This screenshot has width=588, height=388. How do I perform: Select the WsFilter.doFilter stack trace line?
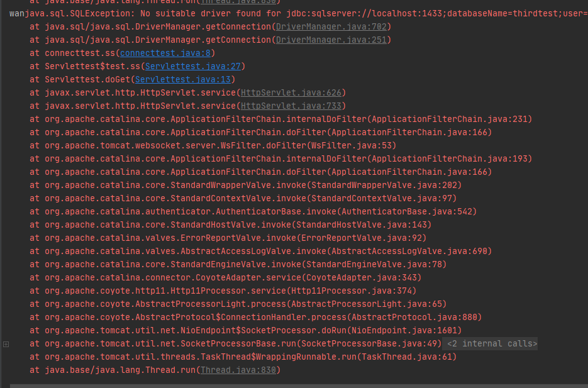213,145
